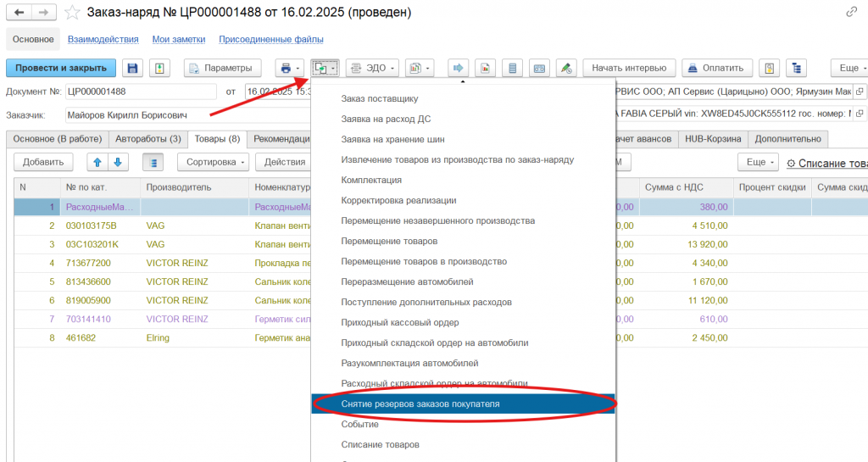Open the print icon dropdown

(x=289, y=68)
